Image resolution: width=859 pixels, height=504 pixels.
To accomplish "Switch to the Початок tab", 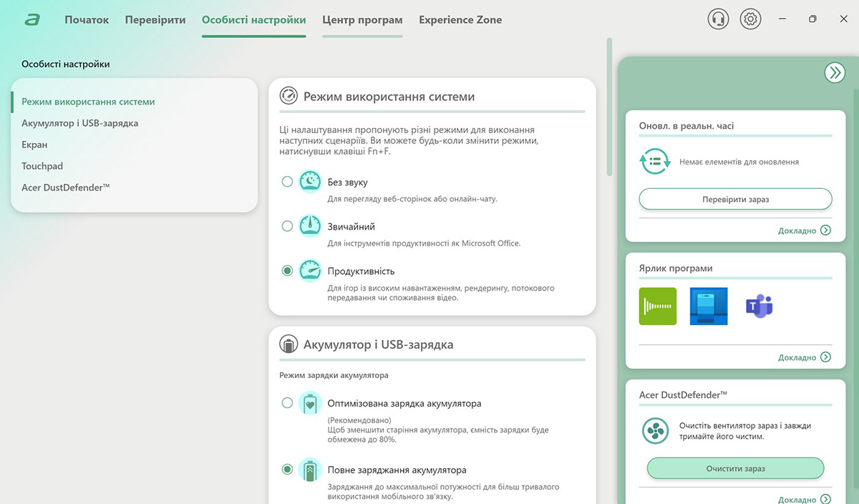I will pos(87,20).
